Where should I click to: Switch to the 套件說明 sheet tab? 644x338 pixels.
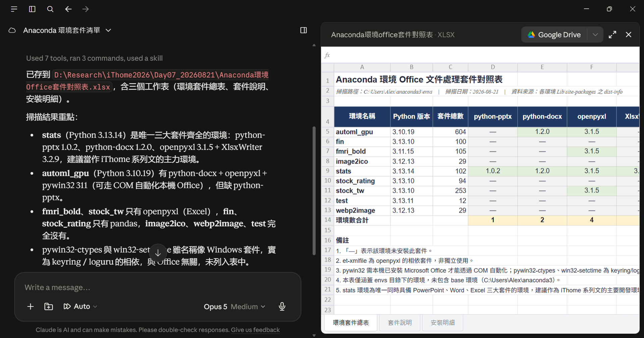click(400, 323)
